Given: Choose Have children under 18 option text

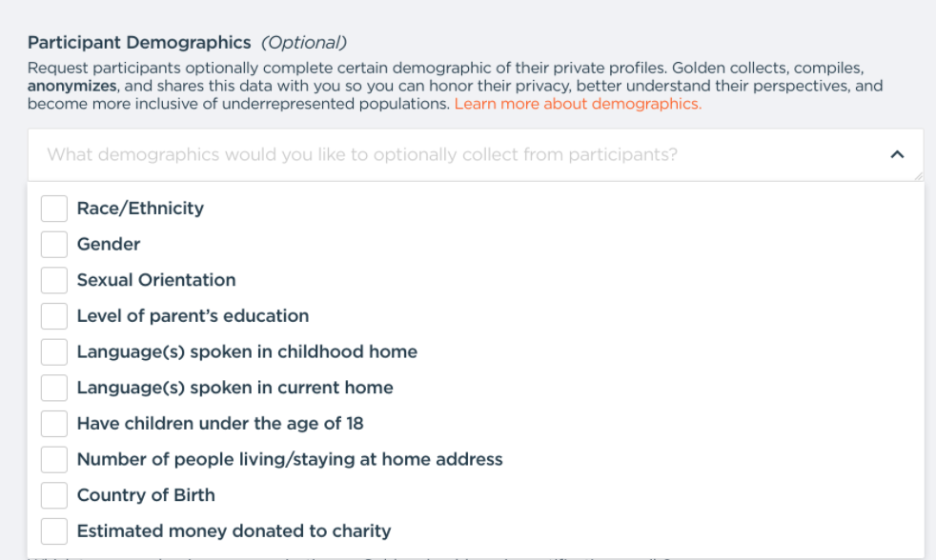Looking at the screenshot, I should click(x=220, y=424).
